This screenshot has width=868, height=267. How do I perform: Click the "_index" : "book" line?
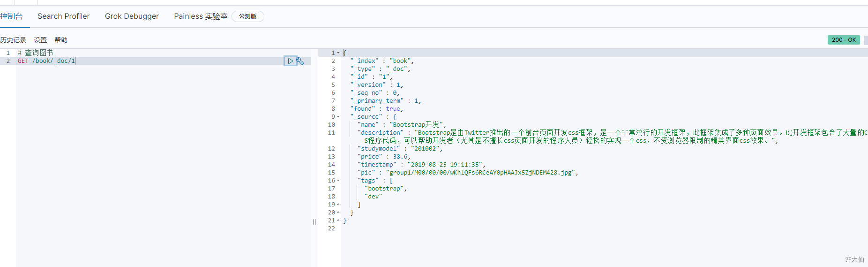pos(382,61)
